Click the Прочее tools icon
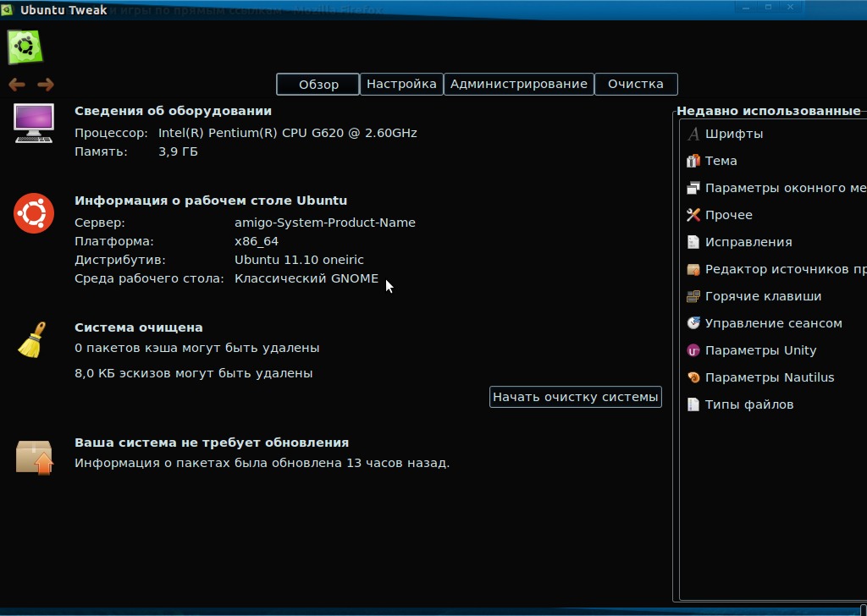The image size is (867, 616). [x=693, y=215]
